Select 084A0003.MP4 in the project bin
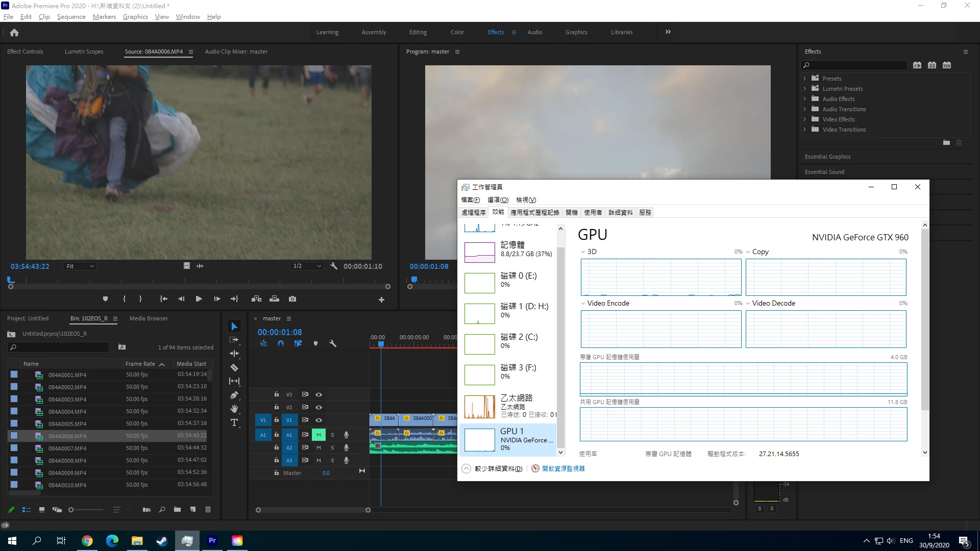The height and width of the screenshot is (551, 980). [68, 399]
